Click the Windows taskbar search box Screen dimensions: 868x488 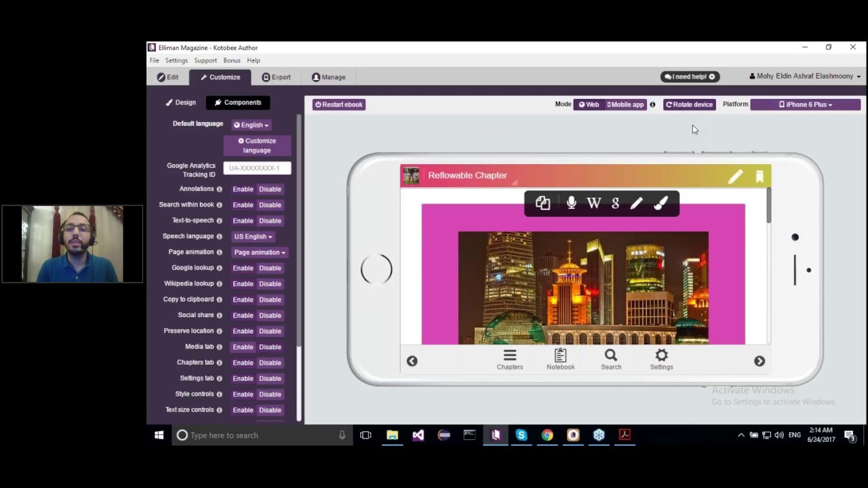pyautogui.click(x=262, y=435)
